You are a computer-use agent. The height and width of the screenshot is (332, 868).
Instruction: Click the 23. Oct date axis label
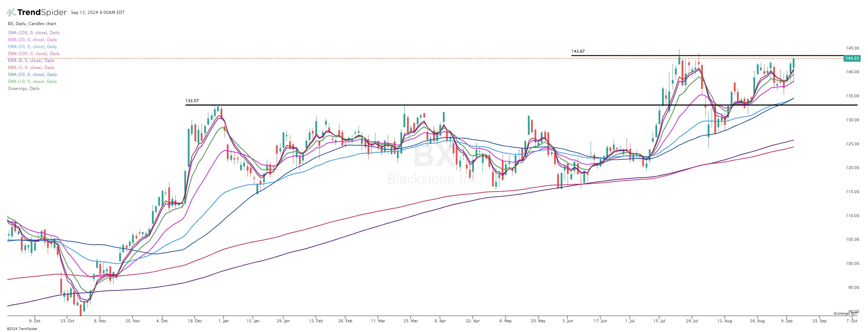[x=67, y=321]
